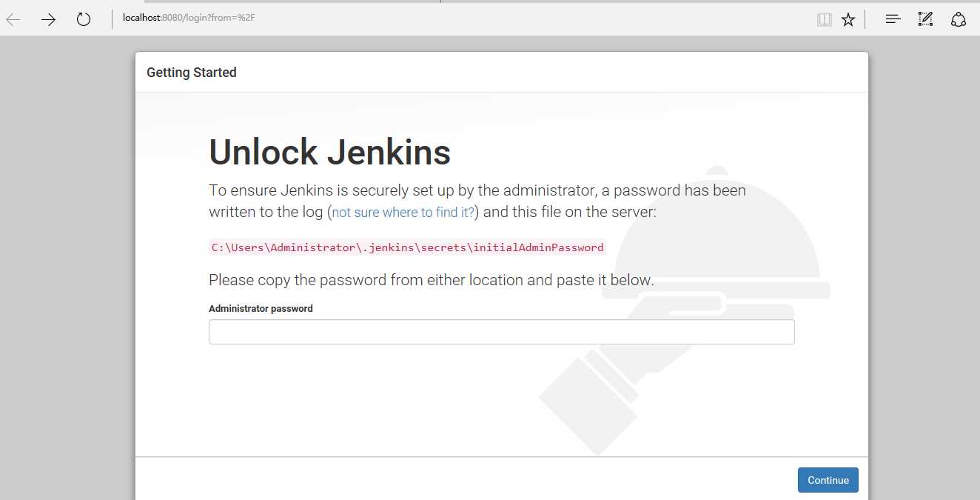Make a Web Note with pen icon

(925, 19)
